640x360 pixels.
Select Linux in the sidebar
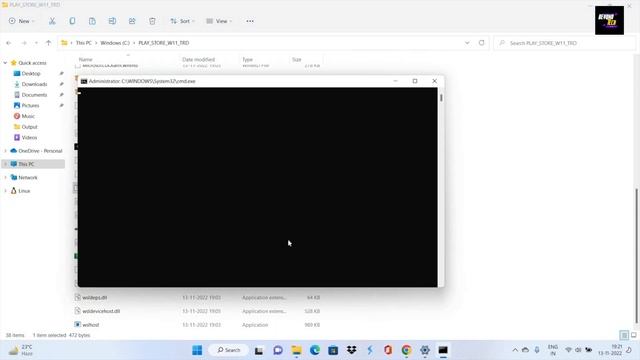tap(24, 191)
